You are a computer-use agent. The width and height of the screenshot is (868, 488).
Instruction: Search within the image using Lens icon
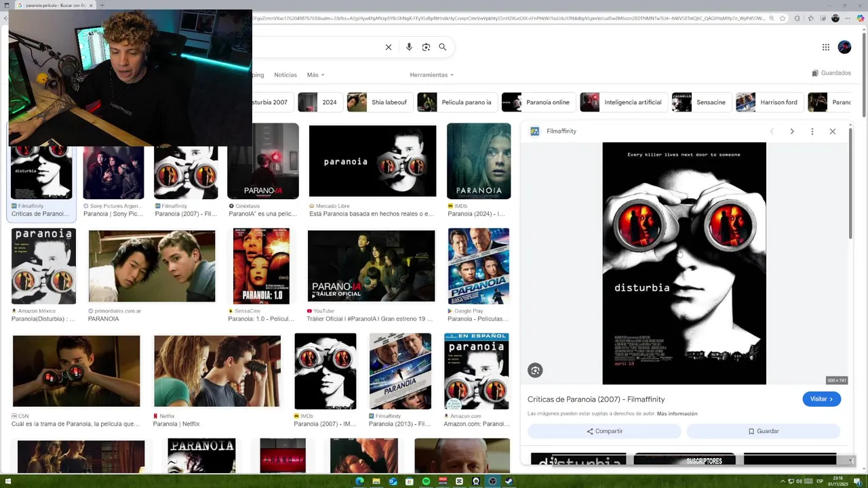point(536,370)
